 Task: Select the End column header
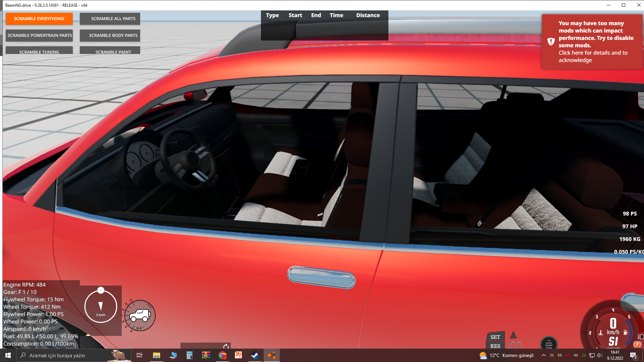point(316,15)
